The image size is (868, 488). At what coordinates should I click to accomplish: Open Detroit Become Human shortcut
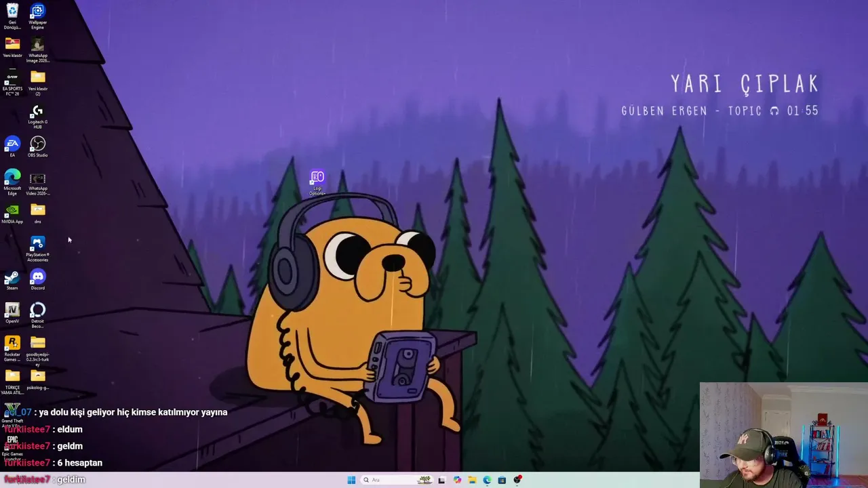37,315
